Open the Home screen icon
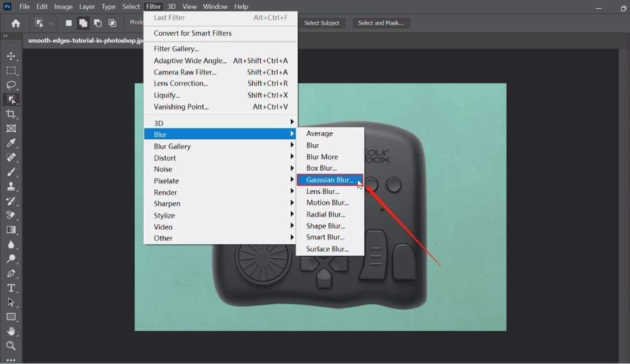 point(14,23)
